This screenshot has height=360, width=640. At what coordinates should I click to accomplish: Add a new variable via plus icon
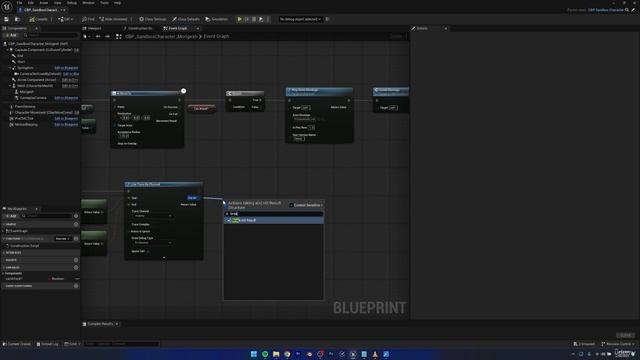click(76, 268)
